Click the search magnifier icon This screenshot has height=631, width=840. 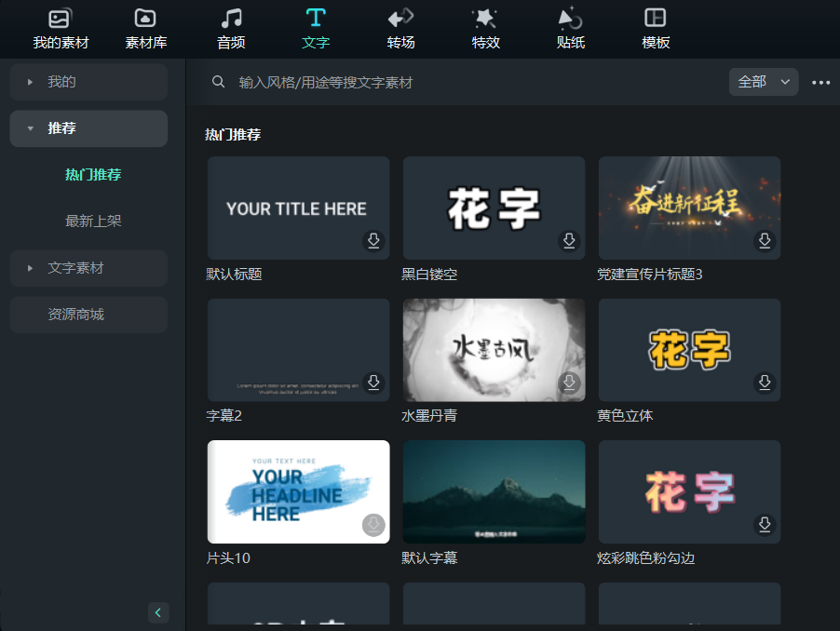pos(218,82)
